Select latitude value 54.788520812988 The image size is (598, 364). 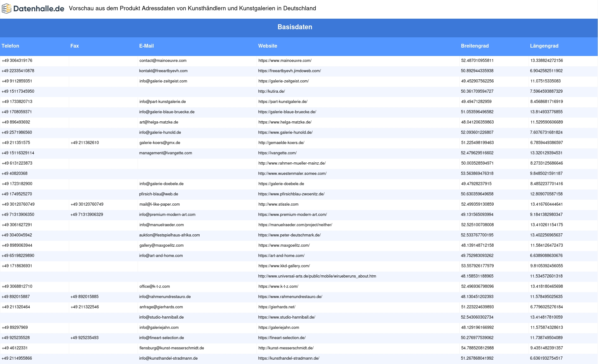[x=477, y=348]
